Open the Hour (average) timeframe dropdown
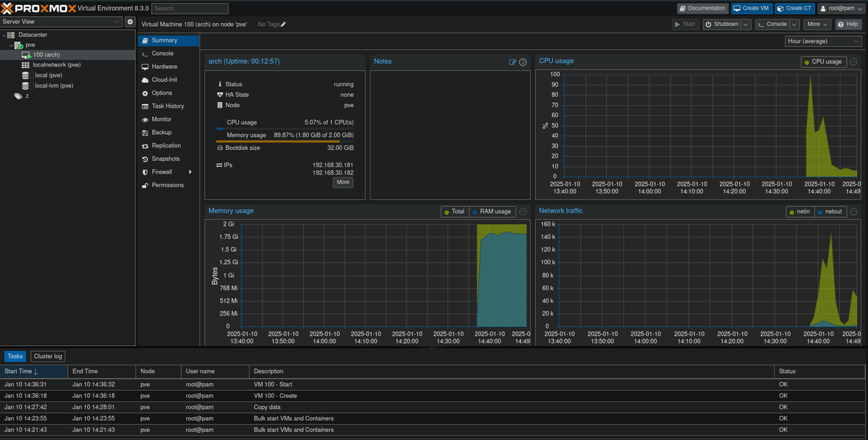 click(x=823, y=41)
